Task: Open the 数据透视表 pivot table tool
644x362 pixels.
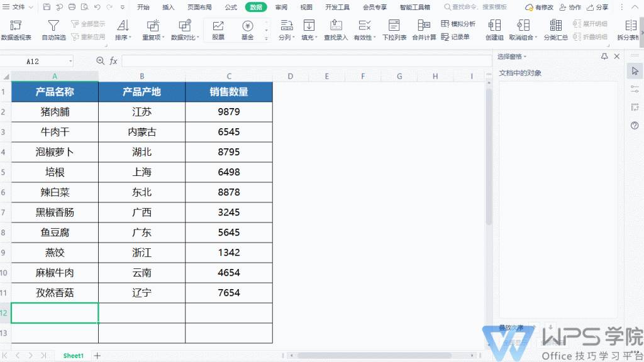Action: click(16, 30)
